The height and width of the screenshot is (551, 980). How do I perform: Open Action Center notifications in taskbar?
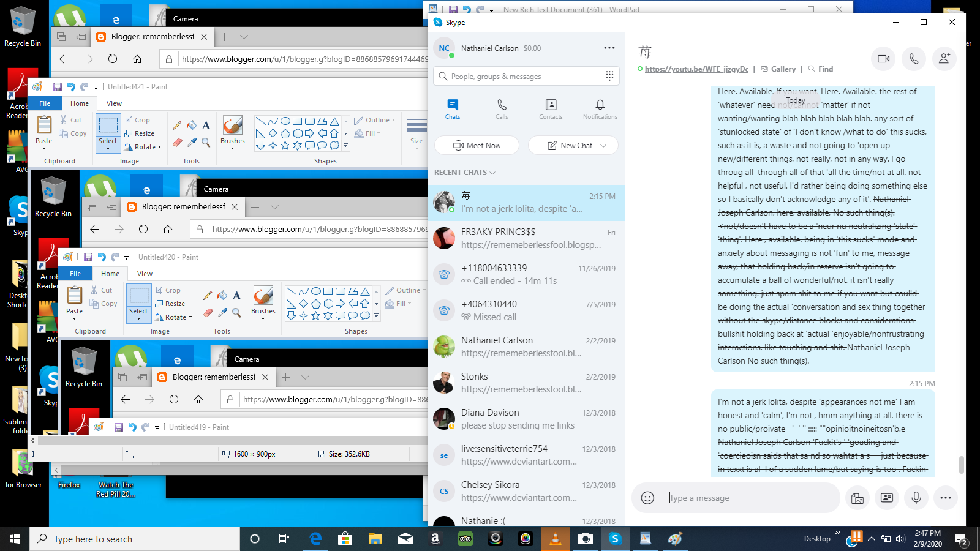tap(961, 539)
